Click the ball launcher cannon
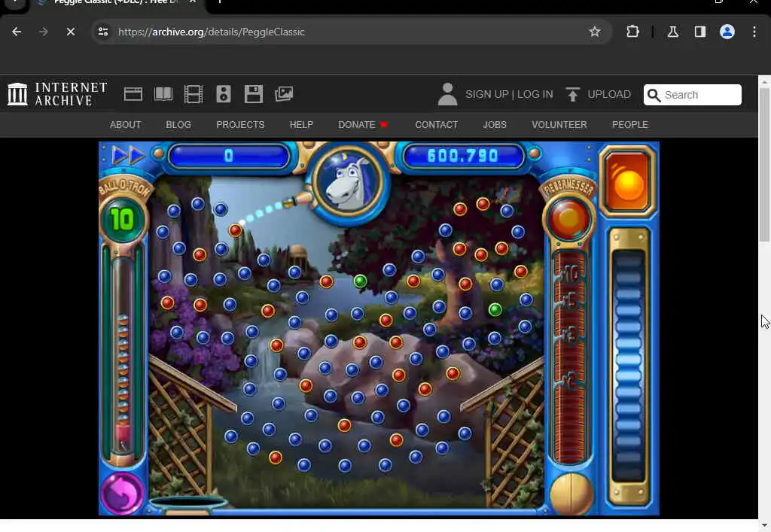 298,200
